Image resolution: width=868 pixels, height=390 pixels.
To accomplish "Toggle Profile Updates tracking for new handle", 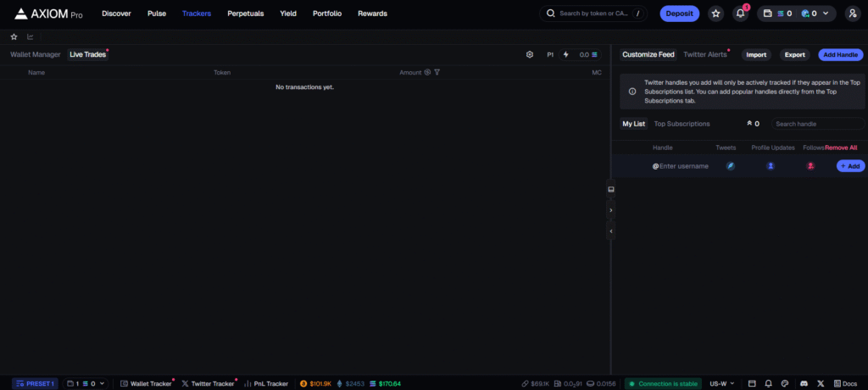I will tap(771, 166).
